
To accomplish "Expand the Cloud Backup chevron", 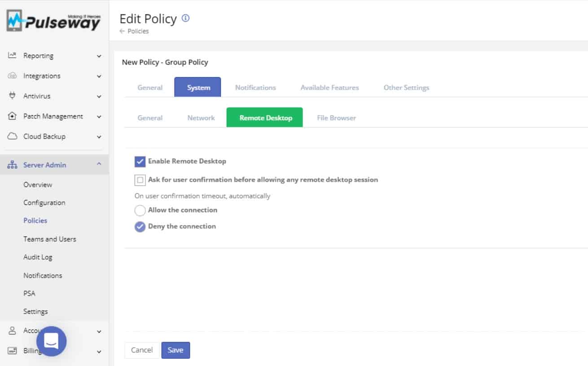I will coord(99,137).
